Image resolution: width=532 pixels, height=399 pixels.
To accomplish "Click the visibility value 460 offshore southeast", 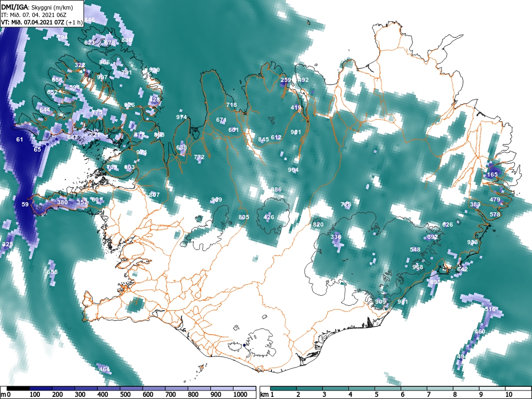I will (x=480, y=331).
